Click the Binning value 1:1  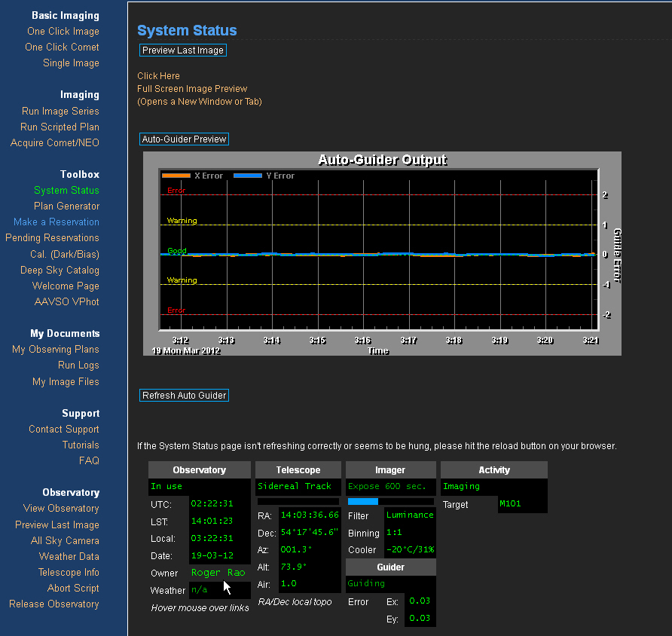click(394, 532)
